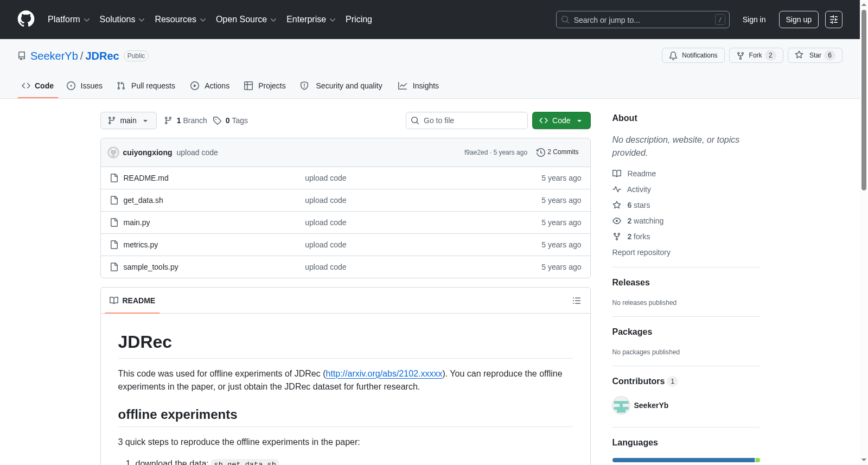Open the get_data.sh file name

coord(143,200)
